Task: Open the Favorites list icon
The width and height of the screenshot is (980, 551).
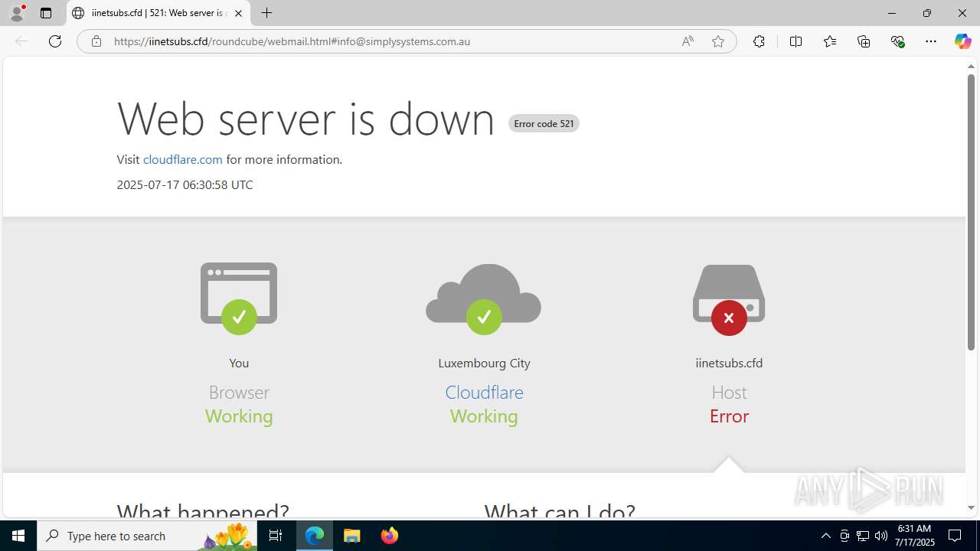Action: tap(830, 41)
